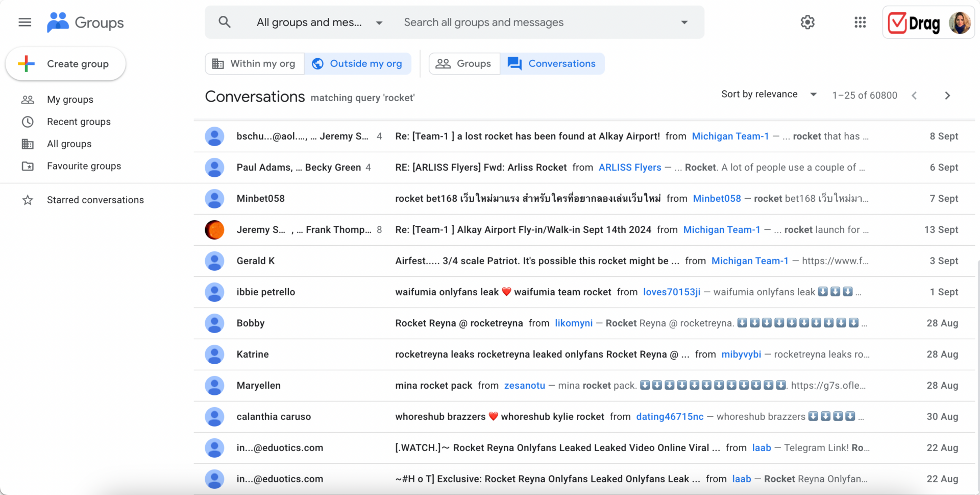Open the Minbet058 group link
This screenshot has height=495, width=980.
[717, 199]
